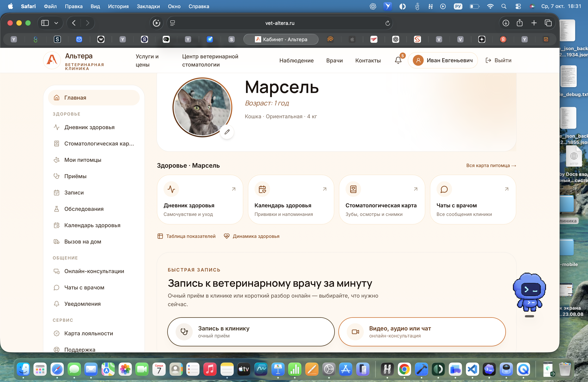Screen dimensions: 588x382
Task: Click the Выйти logout button
Action: (498, 60)
